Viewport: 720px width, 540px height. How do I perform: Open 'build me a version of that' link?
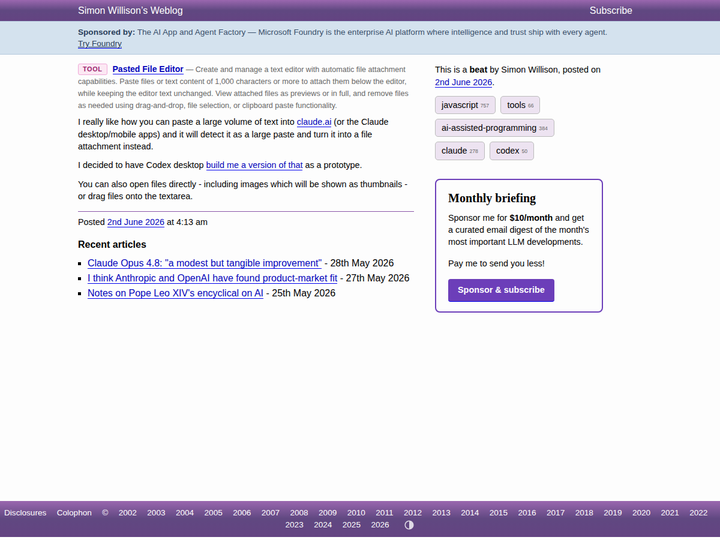click(254, 165)
